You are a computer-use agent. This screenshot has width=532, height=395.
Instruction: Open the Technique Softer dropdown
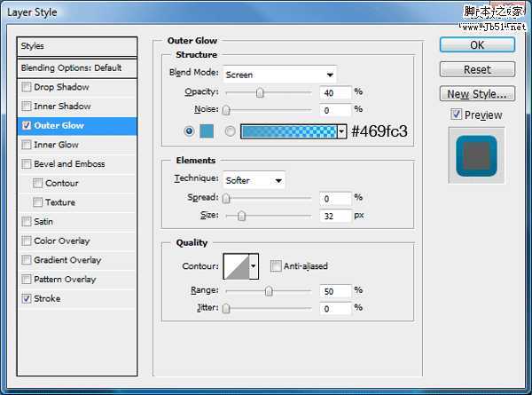coord(254,180)
